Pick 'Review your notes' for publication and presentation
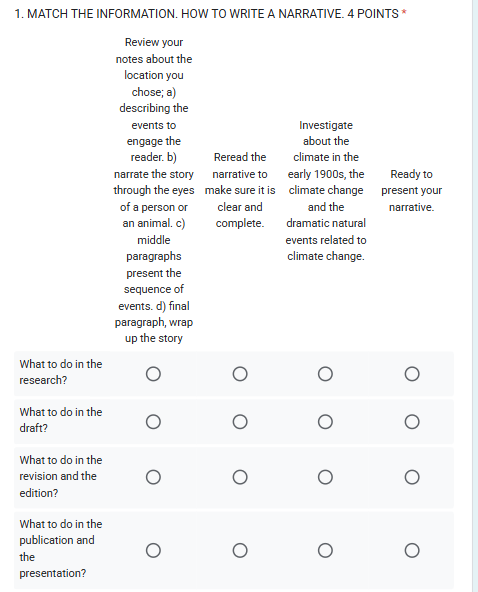Viewport: 478px width, 592px height. [153, 550]
